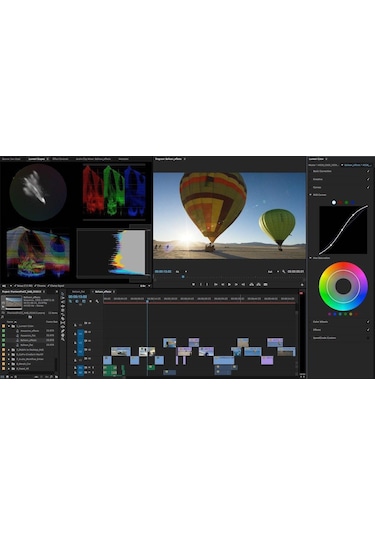
Task: Step back one frame in Program monitor
Action: (x=222, y=284)
